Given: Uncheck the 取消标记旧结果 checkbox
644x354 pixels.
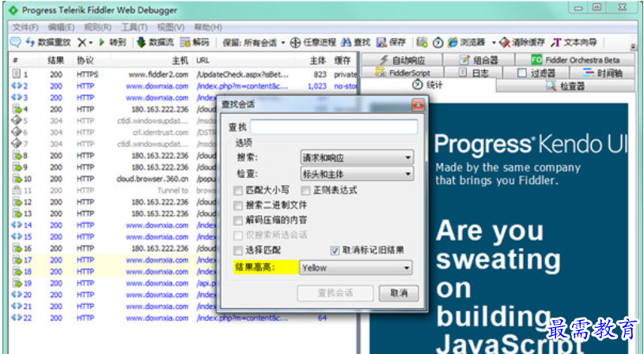Looking at the screenshot, I should click(x=335, y=250).
